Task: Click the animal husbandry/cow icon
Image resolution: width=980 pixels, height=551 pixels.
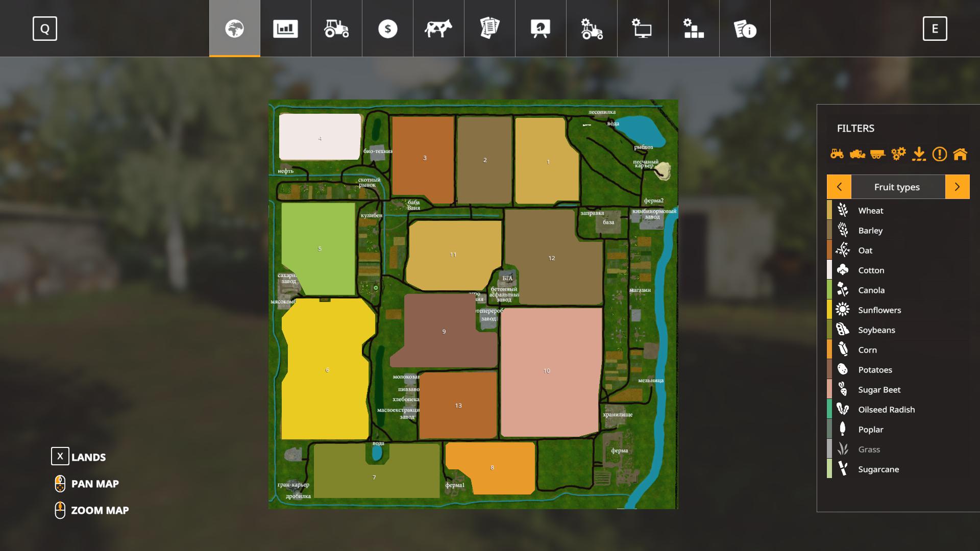Action: point(438,28)
